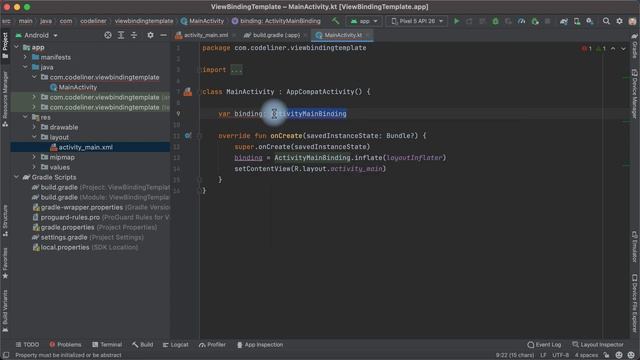Open Build Variants side panel
This screenshot has height=360, width=640.
(x=5, y=311)
